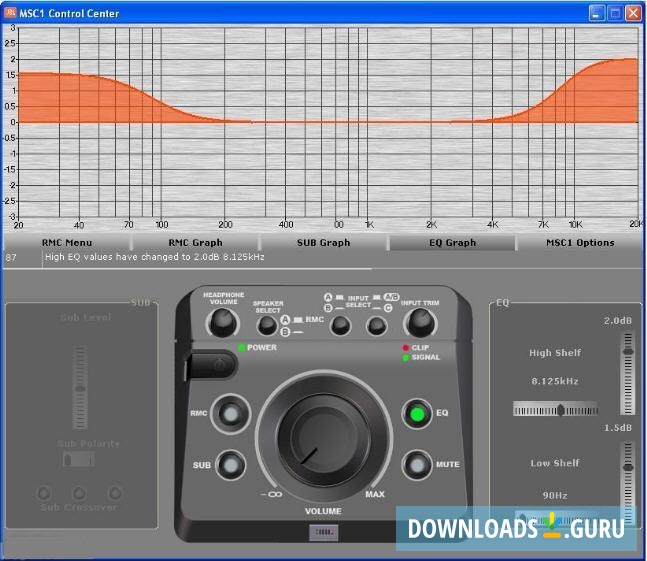
Task: Click the 90Hz Low Shelf frequency value
Action: 555,495
